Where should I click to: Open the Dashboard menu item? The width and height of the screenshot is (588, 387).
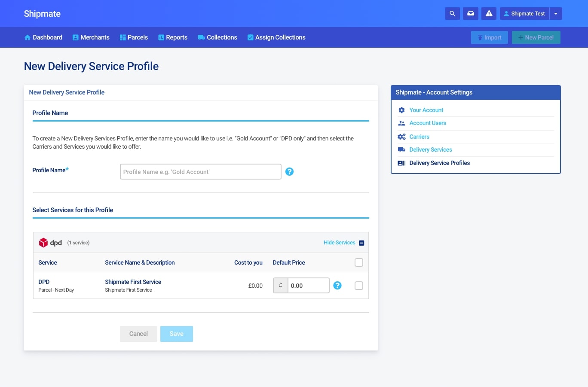coord(43,37)
